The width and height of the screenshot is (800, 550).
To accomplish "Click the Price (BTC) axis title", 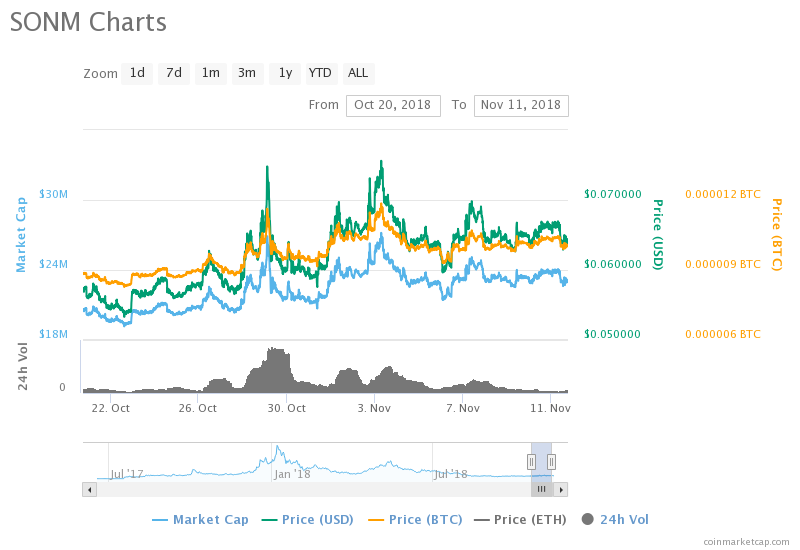I will (x=777, y=235).
